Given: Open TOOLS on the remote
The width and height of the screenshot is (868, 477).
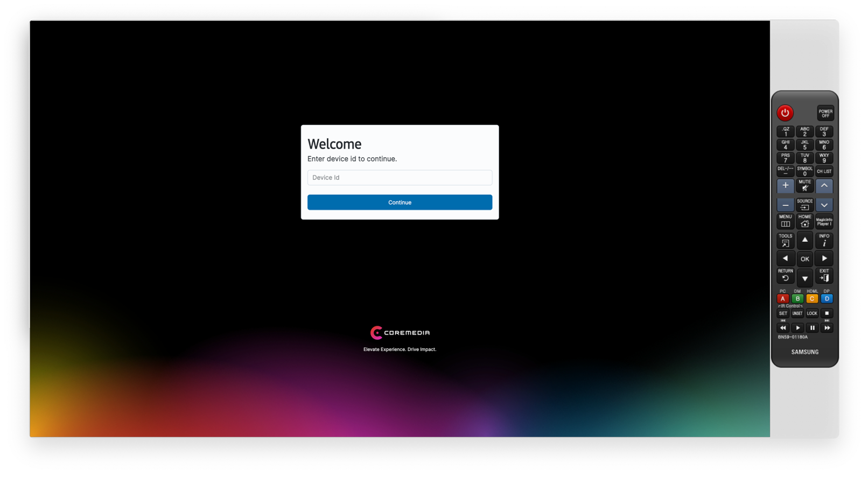Looking at the screenshot, I should (x=785, y=240).
